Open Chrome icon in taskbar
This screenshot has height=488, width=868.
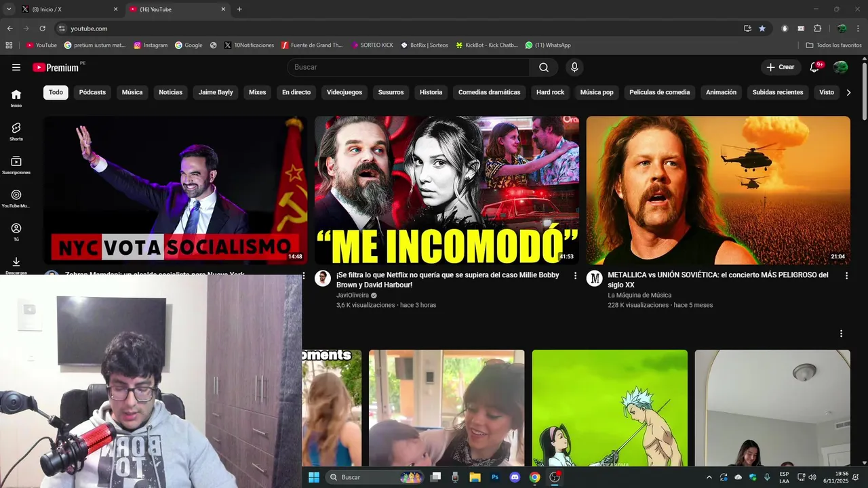534,477
